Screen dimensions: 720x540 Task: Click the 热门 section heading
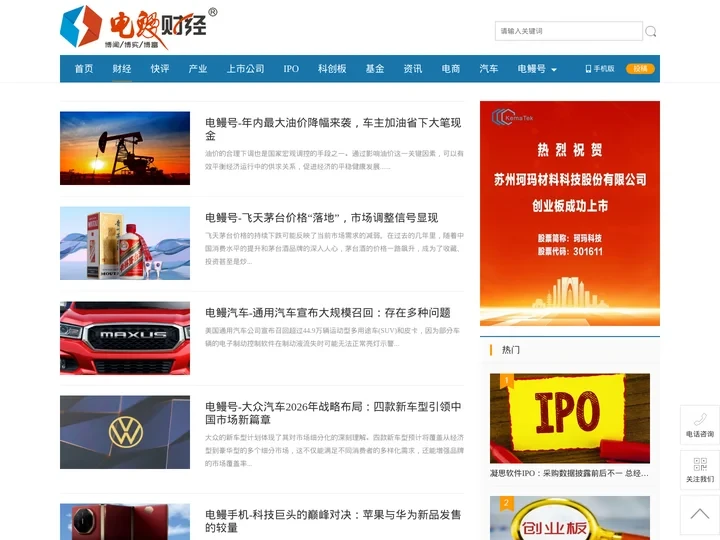(x=511, y=350)
